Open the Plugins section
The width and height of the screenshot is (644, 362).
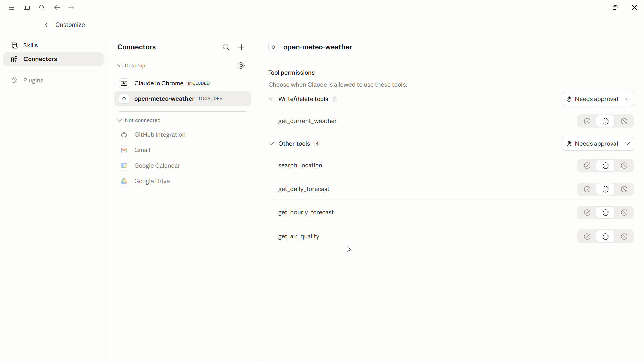[x=53, y=80]
